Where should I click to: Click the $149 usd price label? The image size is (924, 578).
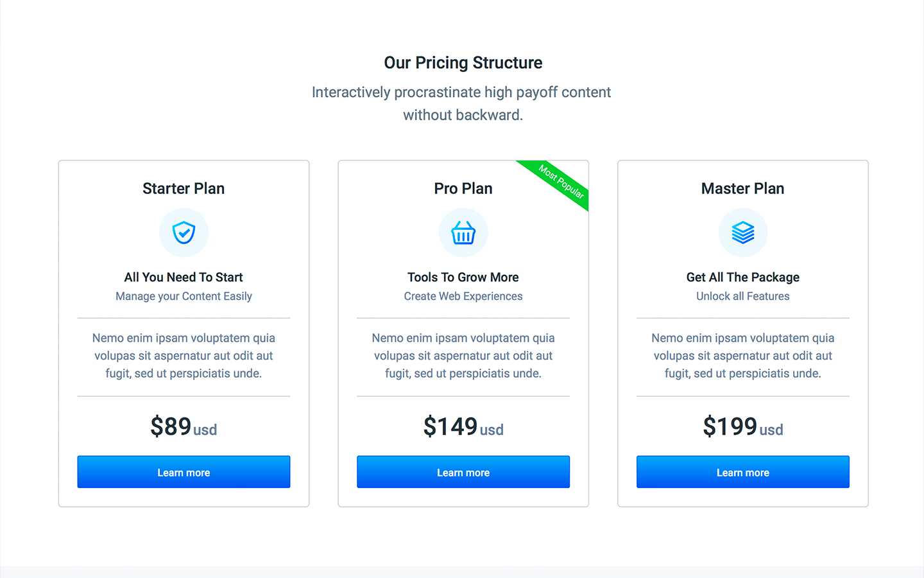point(463,426)
